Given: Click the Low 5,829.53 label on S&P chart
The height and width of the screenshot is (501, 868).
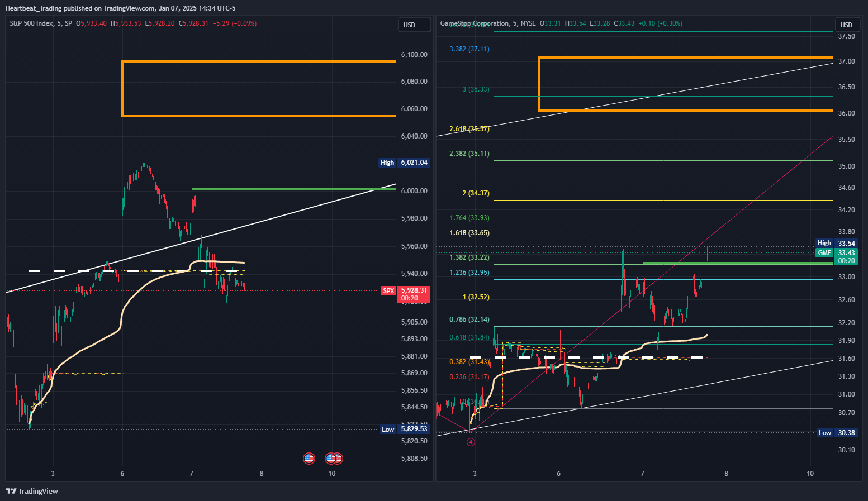Looking at the screenshot, I should 405,429.
